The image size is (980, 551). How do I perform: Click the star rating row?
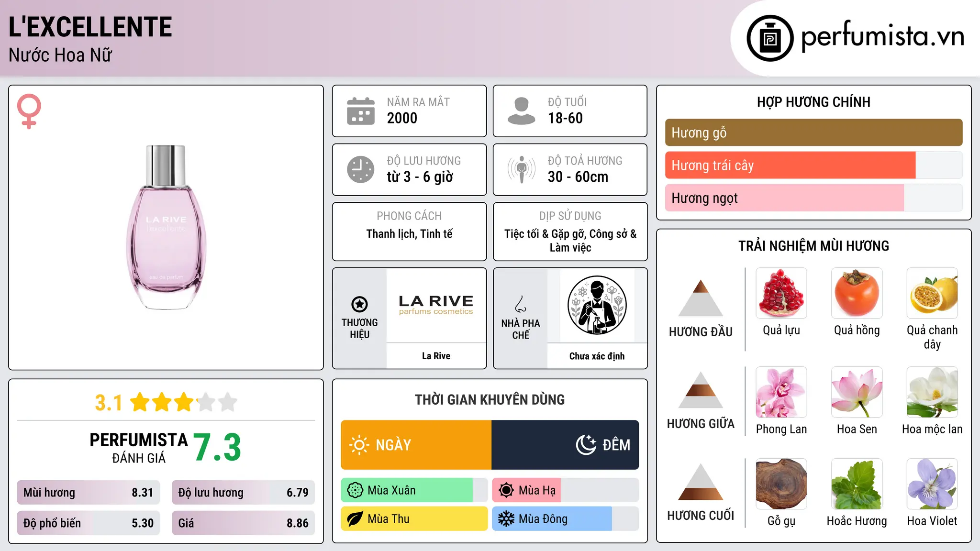click(184, 402)
